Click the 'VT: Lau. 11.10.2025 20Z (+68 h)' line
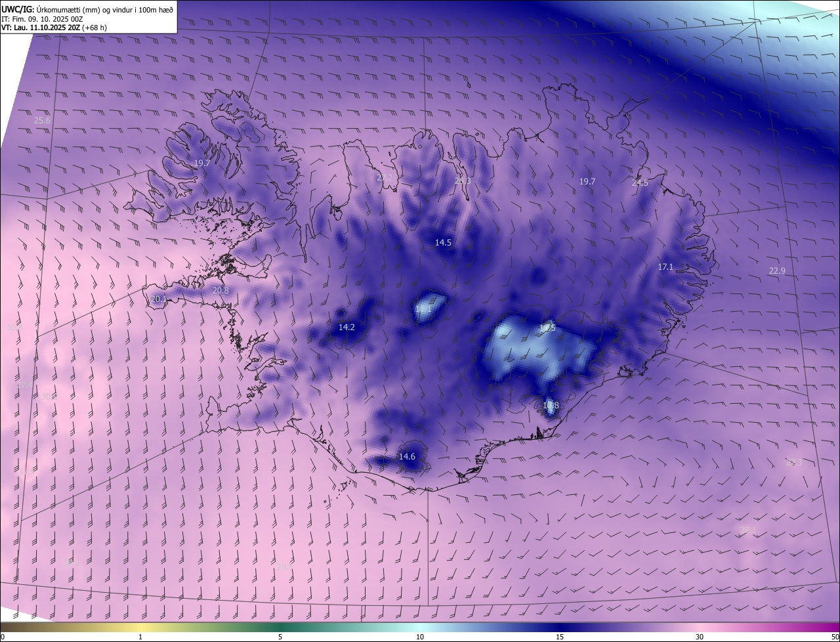Screen dimensions: 840x642 (x=54, y=28)
